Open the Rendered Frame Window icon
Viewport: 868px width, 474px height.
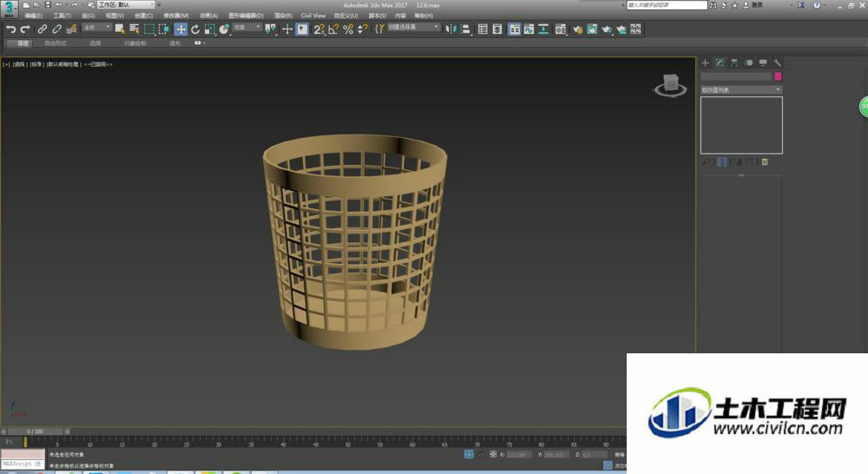592,30
